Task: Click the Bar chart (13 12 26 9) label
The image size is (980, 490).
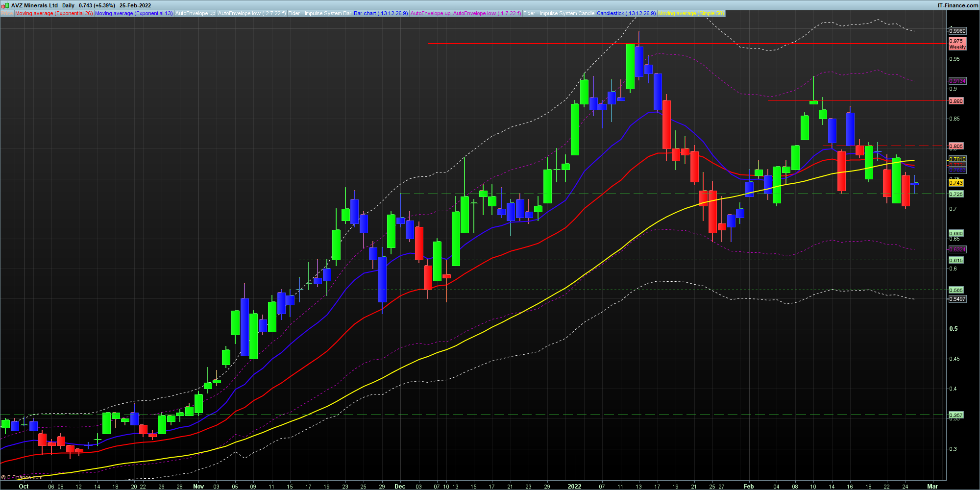Action: 381,13
